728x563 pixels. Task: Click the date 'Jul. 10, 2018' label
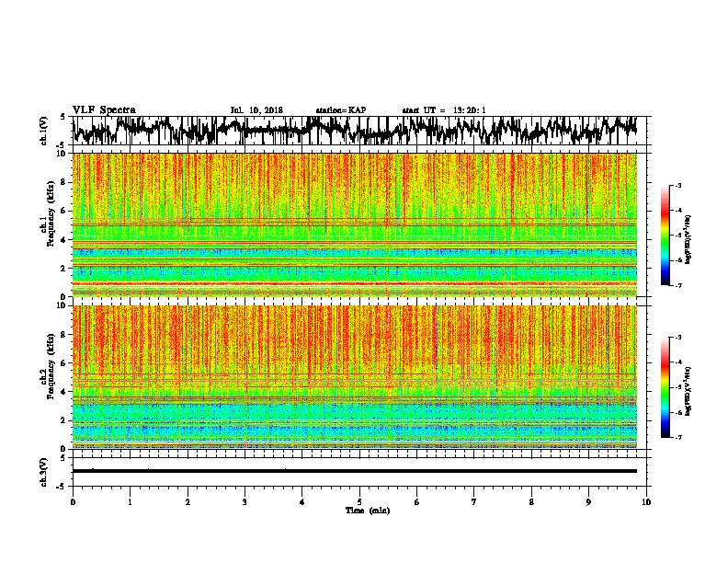tap(256, 110)
